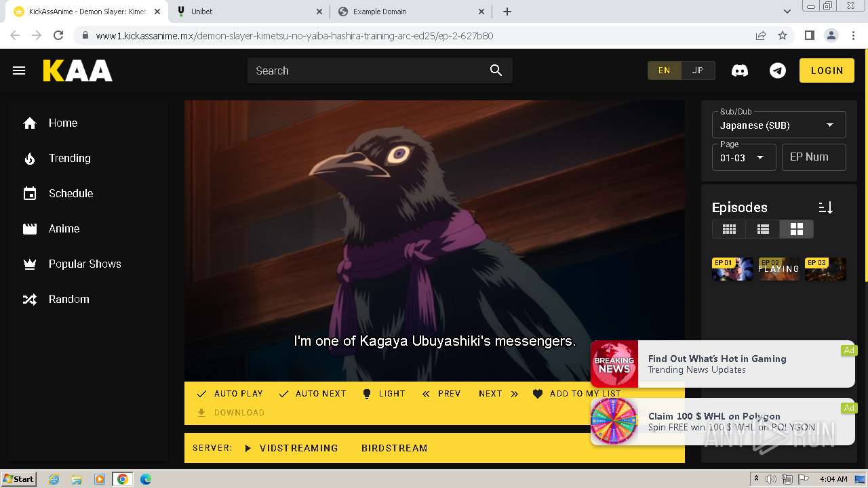Open Chrome three-dot menu
The image size is (868, 488).
click(x=852, y=35)
